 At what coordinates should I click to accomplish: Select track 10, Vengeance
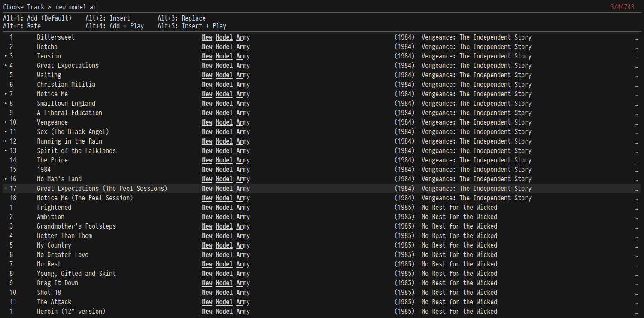tap(322, 122)
